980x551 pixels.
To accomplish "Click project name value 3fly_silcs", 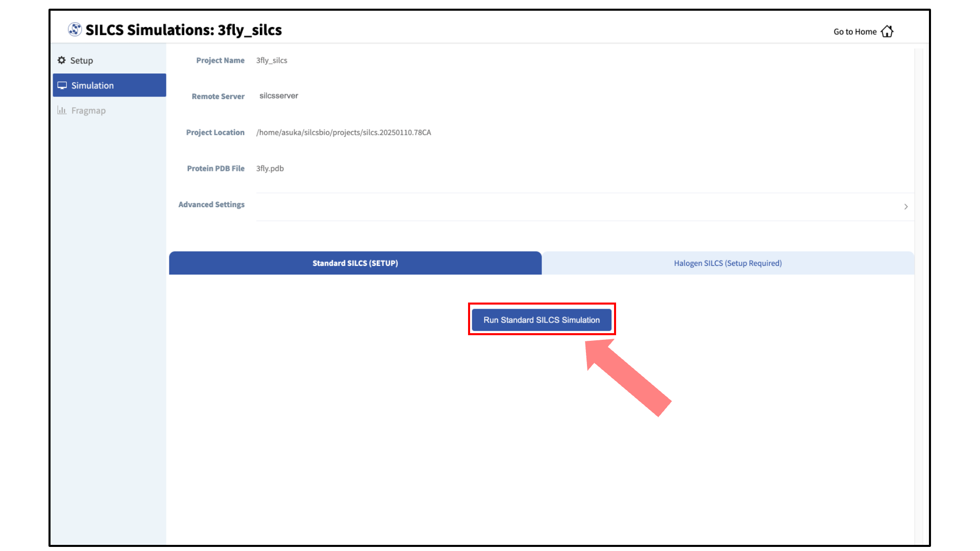I will (x=272, y=60).
